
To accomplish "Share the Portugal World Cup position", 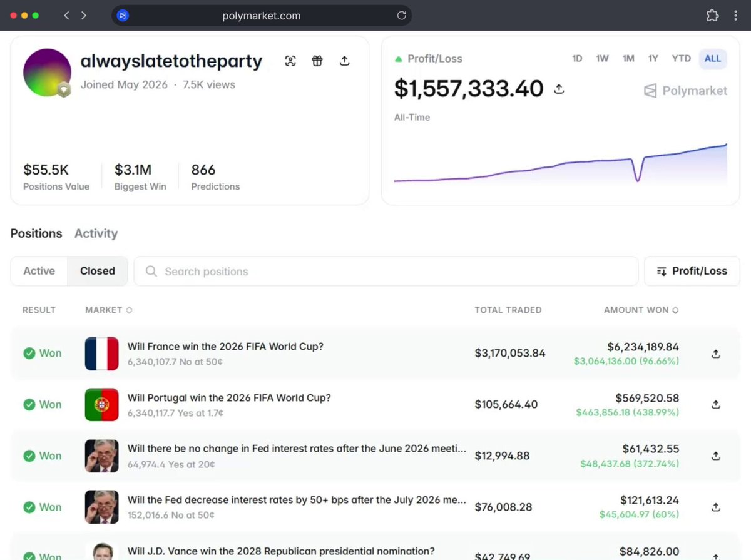I will (716, 405).
